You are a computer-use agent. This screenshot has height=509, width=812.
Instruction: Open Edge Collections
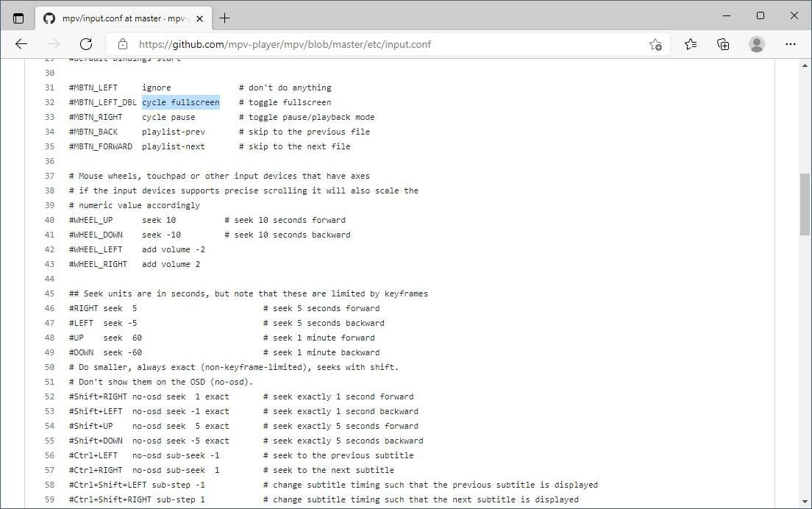click(x=723, y=44)
